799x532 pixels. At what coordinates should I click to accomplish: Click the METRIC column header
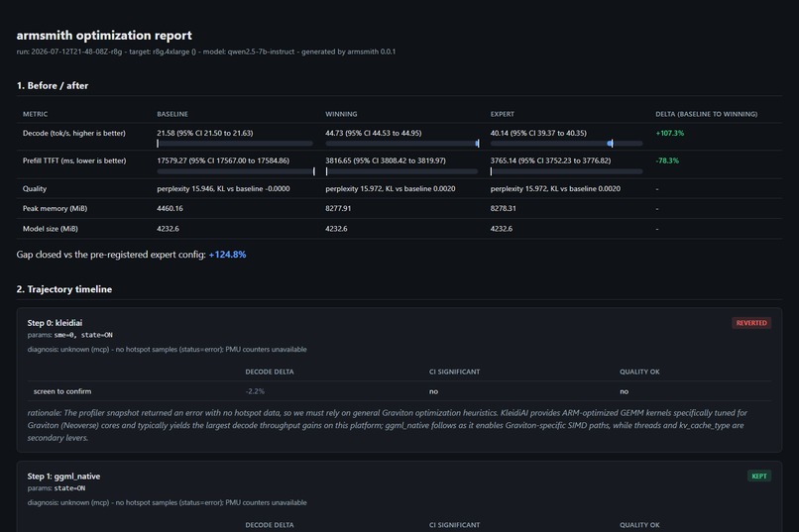coord(35,114)
